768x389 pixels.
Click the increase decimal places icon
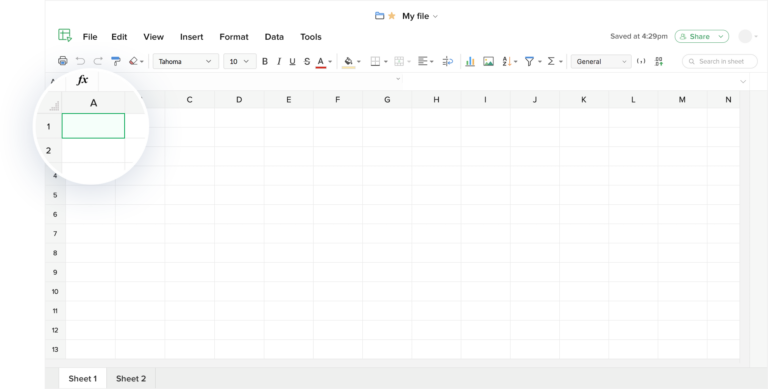(x=659, y=61)
